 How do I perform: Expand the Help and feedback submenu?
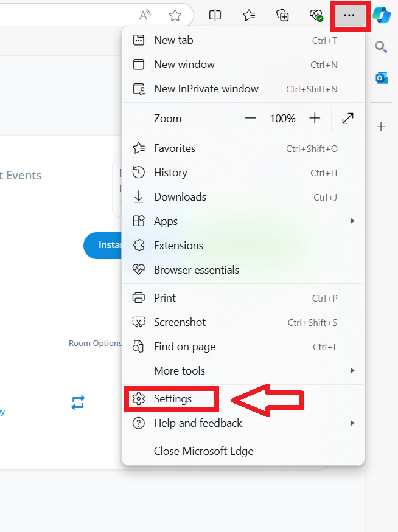[x=243, y=423]
